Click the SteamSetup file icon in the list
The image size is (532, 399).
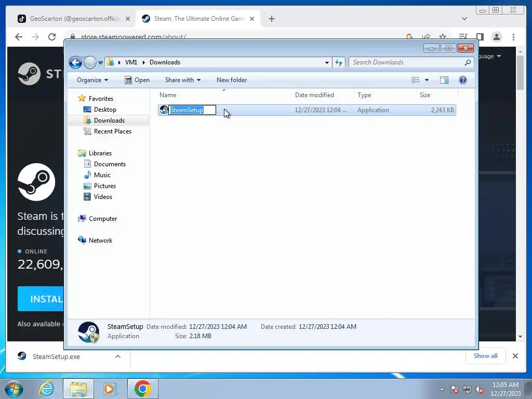[x=164, y=110]
